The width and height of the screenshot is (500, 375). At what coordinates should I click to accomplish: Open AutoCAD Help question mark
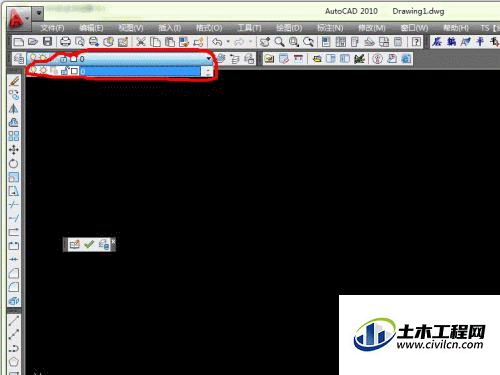(x=416, y=42)
